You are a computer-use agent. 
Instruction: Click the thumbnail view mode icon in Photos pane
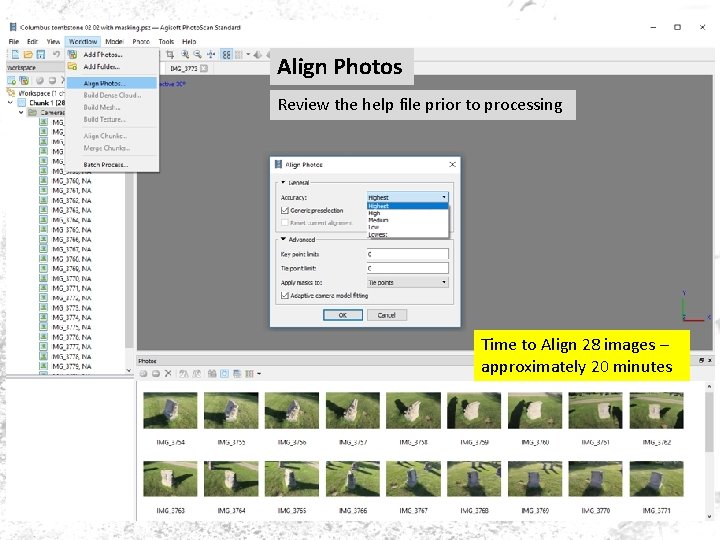click(249, 374)
